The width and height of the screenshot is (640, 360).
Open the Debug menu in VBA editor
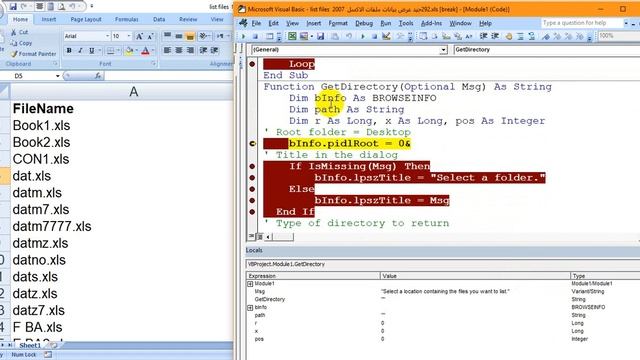coord(364,23)
